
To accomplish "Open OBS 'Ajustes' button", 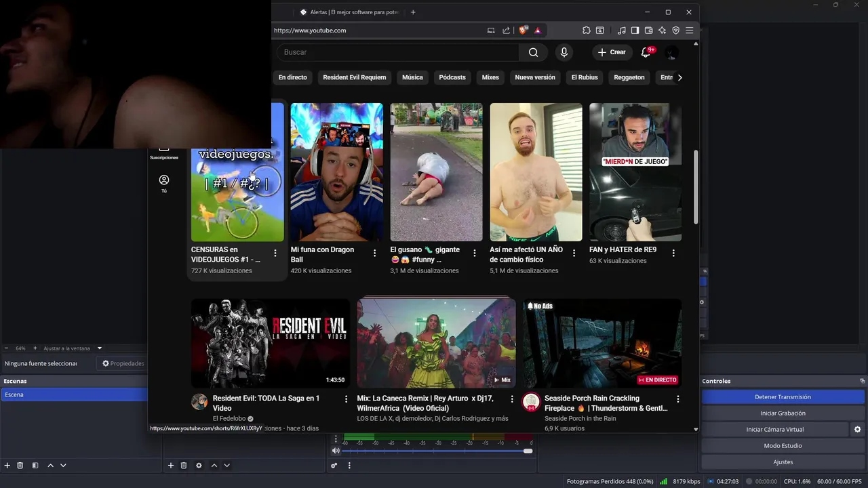I will tap(783, 462).
